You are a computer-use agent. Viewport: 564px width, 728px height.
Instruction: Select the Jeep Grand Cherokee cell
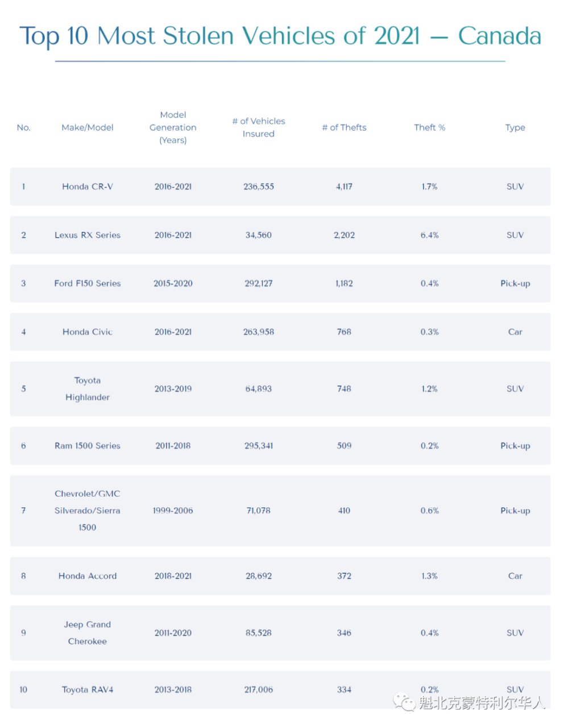click(x=88, y=632)
